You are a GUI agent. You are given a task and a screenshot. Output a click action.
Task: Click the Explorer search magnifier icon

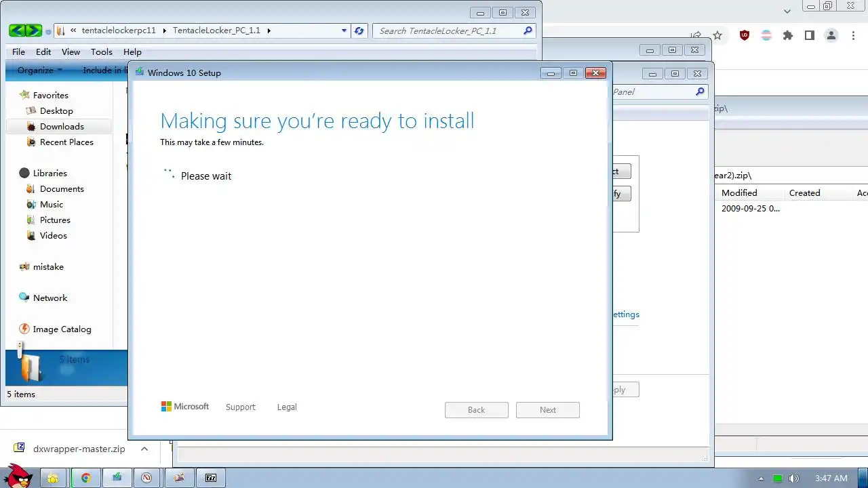coord(528,30)
